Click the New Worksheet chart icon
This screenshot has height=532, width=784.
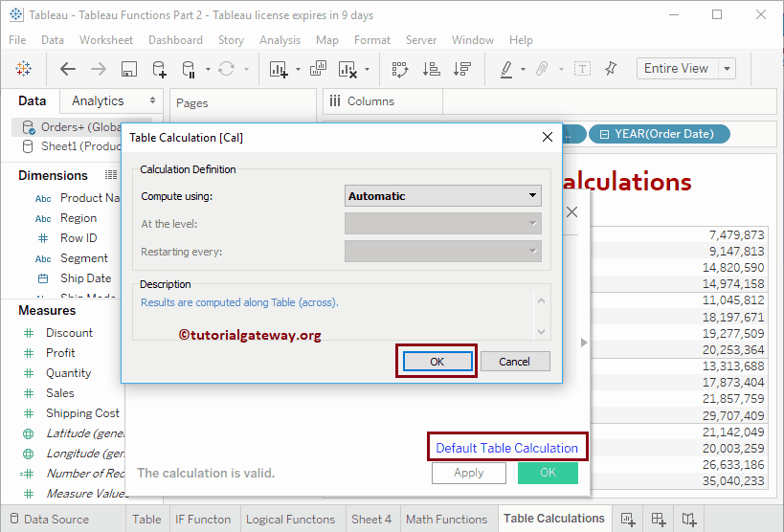[279, 69]
